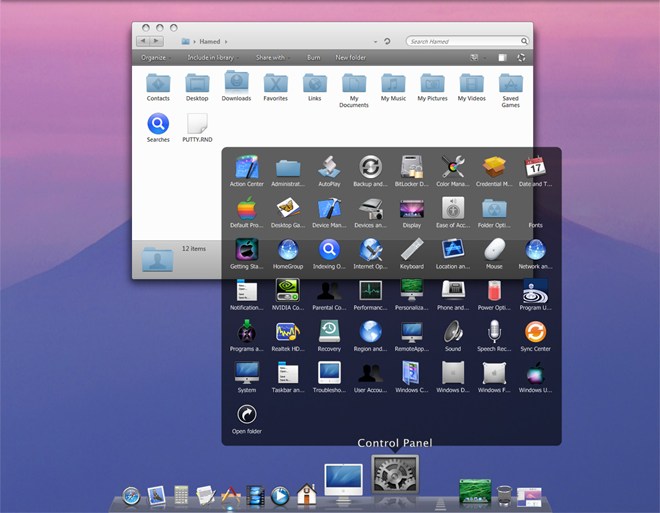The image size is (660, 513).
Task: Open Explorer help icon
Action: coord(521,57)
